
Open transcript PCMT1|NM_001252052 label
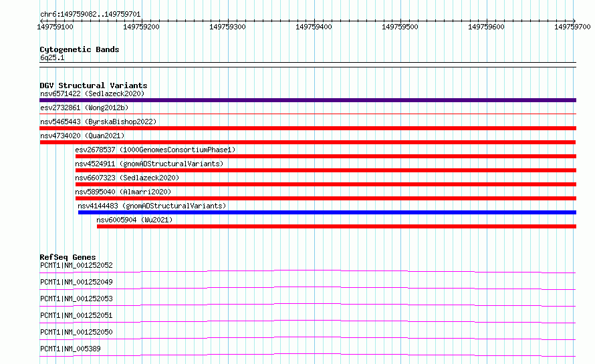pos(76,265)
